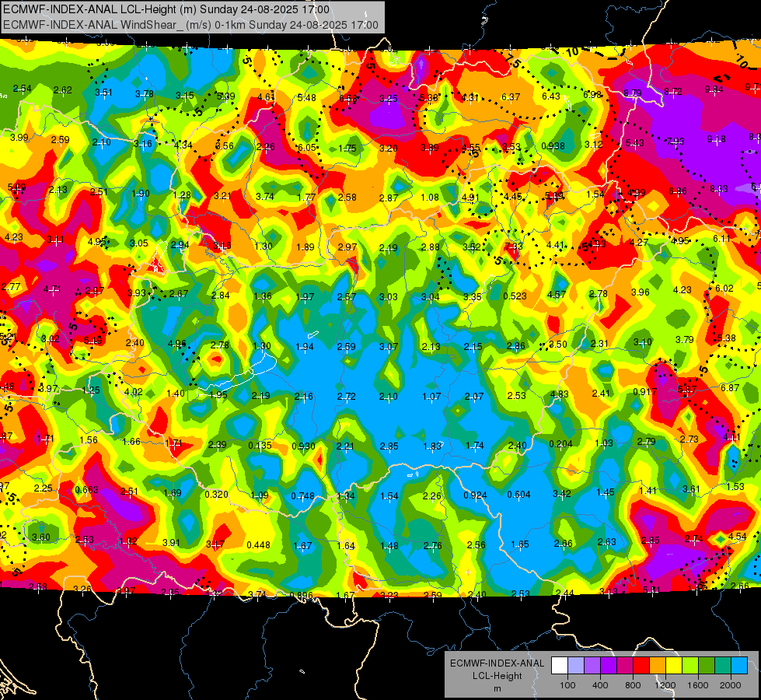The image size is (761, 700).
Task: Pick the lime green legend swatch
Action: [689, 666]
